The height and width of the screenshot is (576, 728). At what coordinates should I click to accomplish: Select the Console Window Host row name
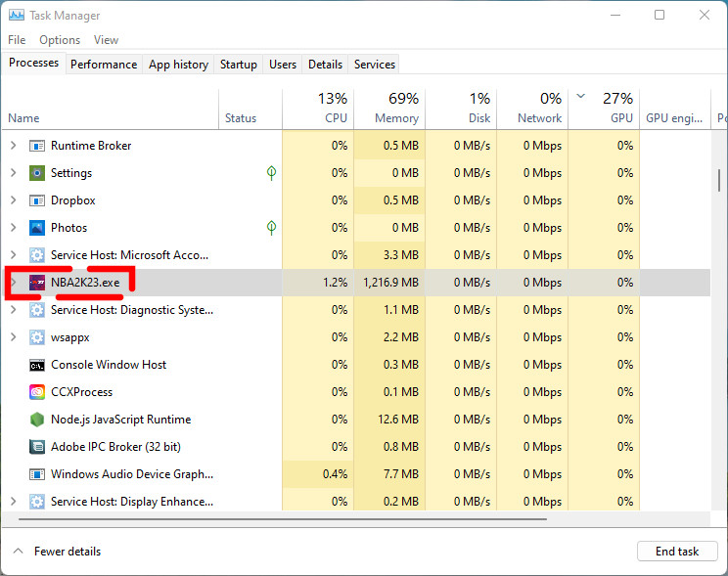tap(109, 365)
